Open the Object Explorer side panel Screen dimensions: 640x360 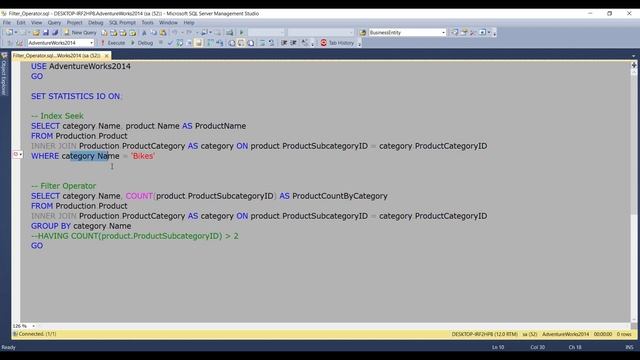[x=4, y=73]
